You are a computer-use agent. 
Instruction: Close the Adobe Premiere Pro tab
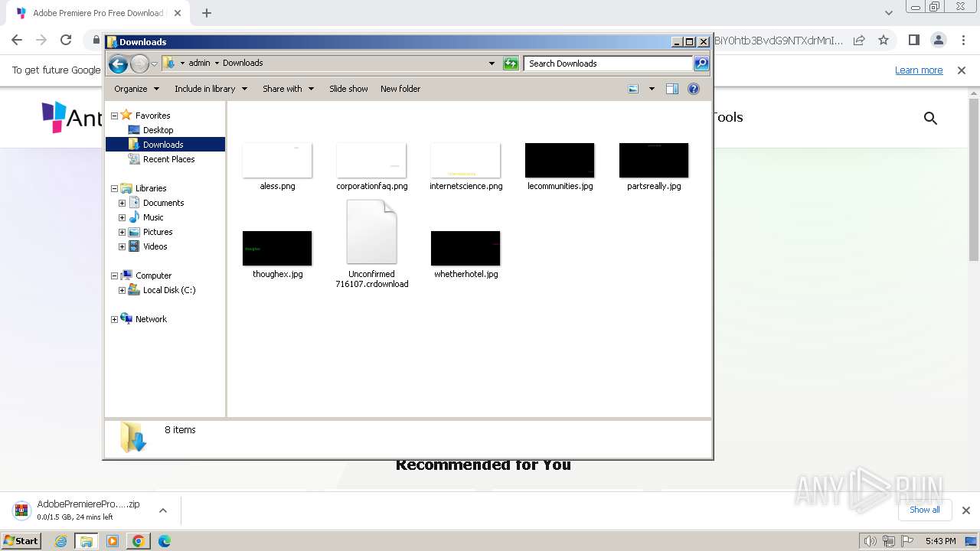click(x=177, y=13)
